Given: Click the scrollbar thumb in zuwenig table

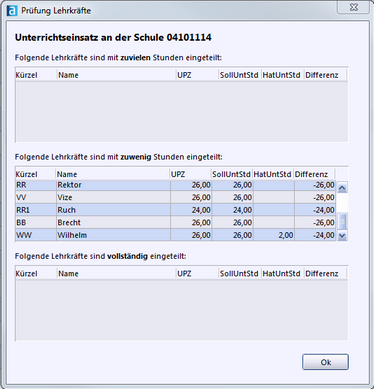Looking at the screenshot, I should (342, 221).
